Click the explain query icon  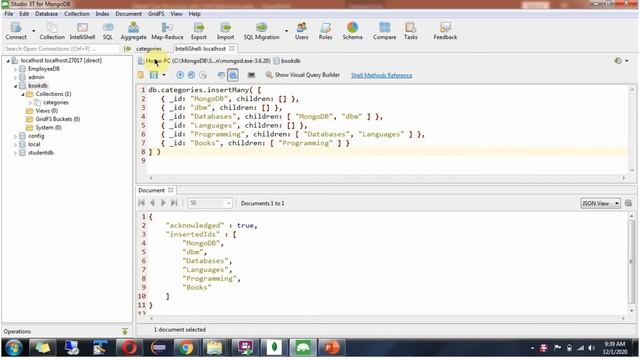point(203,75)
